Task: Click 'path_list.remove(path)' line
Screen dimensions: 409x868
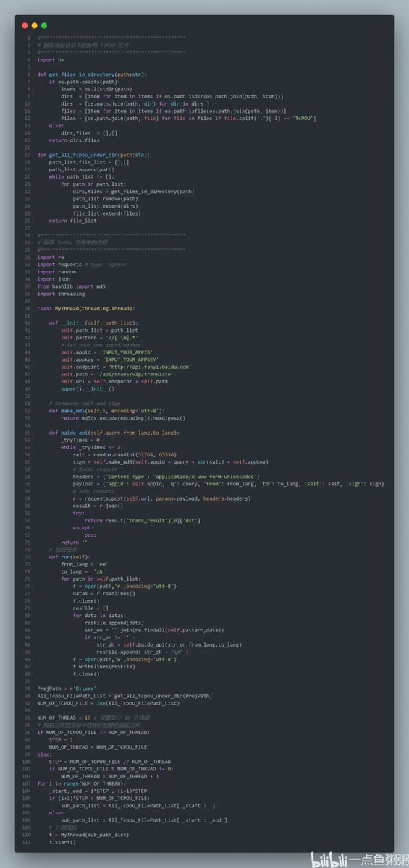Action: point(105,199)
